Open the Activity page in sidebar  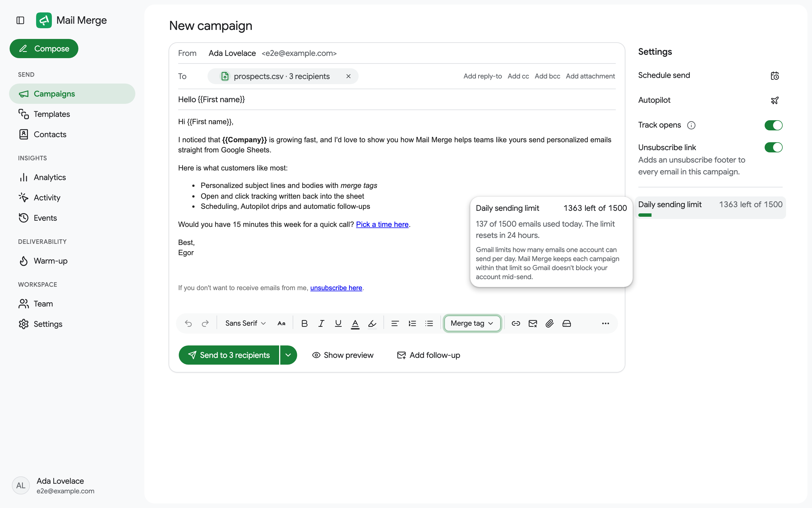click(72, 198)
